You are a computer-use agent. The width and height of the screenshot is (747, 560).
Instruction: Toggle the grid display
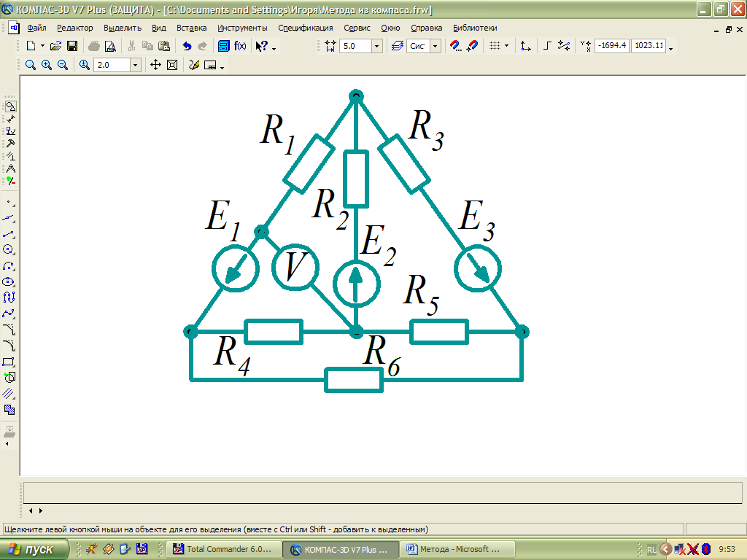click(x=495, y=46)
